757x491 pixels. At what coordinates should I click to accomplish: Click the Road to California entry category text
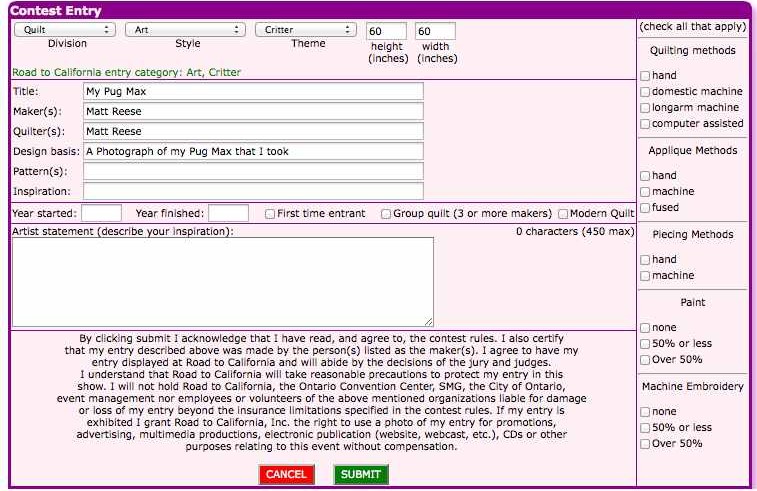point(126,72)
